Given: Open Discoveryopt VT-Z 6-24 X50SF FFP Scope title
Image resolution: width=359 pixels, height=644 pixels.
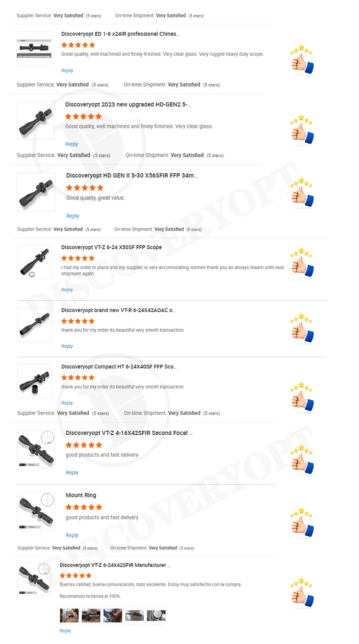Looking at the screenshot, I should 112,247.
